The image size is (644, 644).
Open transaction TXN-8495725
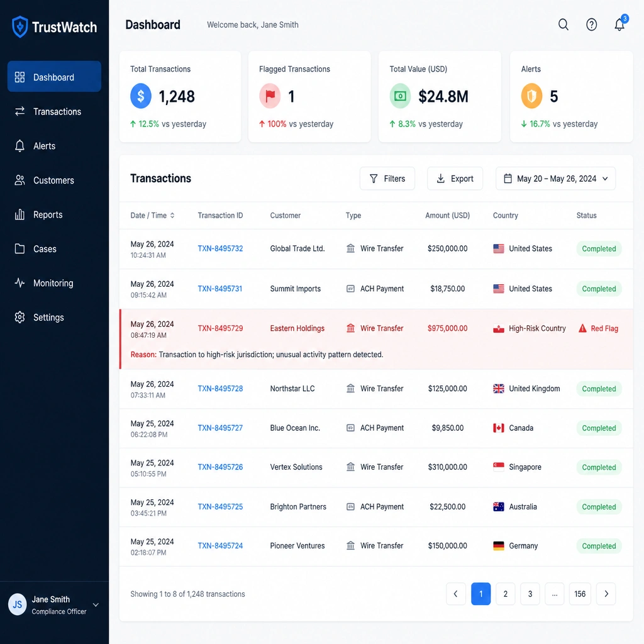(220, 507)
